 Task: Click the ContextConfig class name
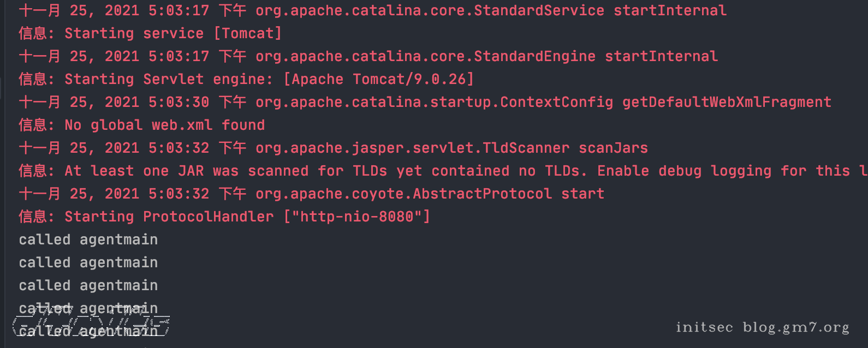tap(556, 102)
